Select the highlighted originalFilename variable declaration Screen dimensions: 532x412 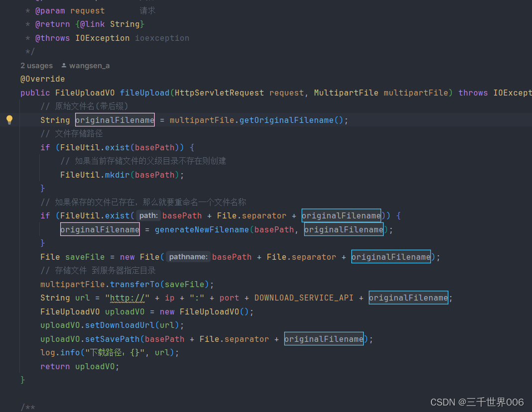114,119
